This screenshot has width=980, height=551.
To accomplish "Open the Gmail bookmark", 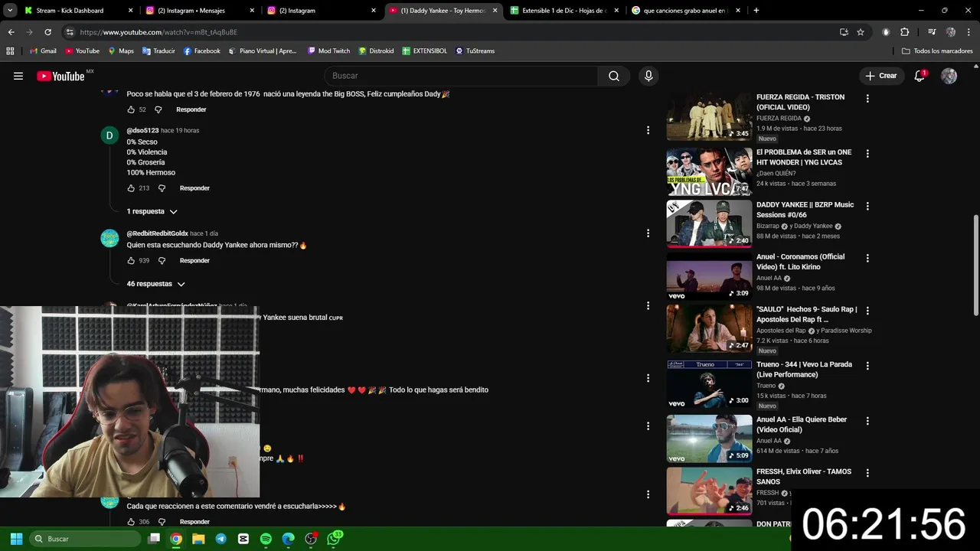I will tap(43, 51).
